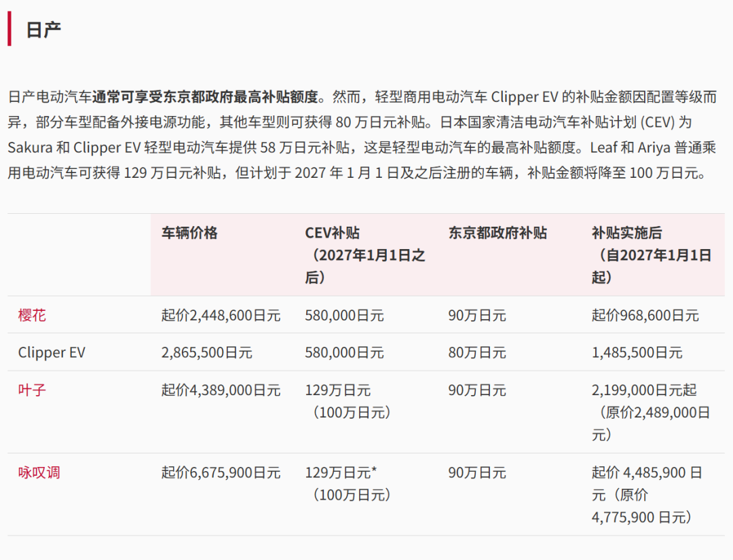Select the price 起价2,448,600日元
This screenshot has height=560, width=733.
click(221, 316)
